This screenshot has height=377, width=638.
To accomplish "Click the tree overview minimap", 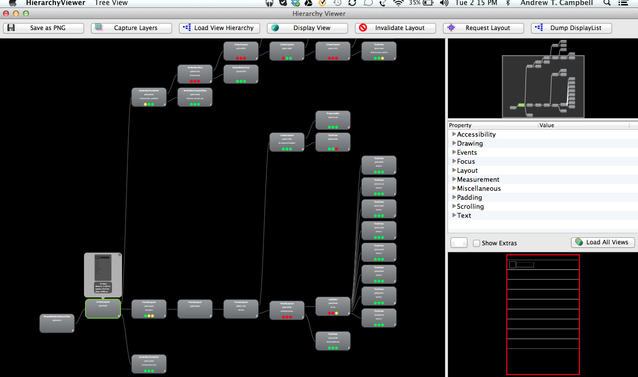I will (x=543, y=79).
